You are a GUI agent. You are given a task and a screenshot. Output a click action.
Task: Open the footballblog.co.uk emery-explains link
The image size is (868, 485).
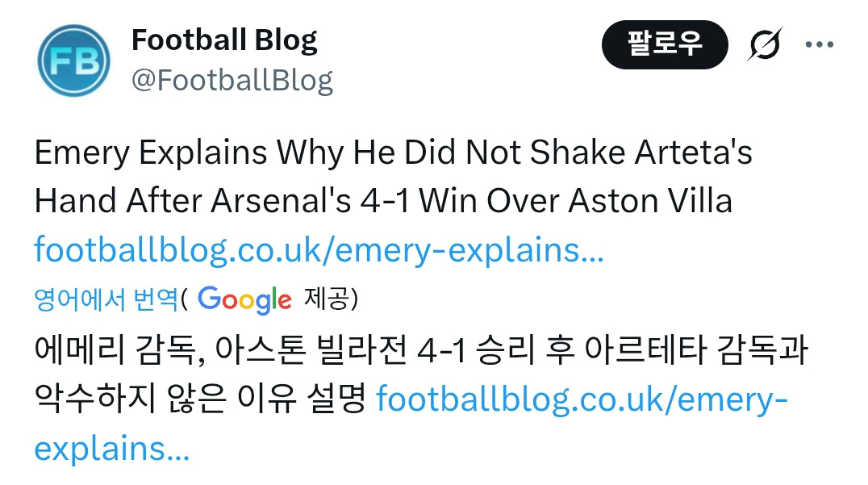[317, 252]
